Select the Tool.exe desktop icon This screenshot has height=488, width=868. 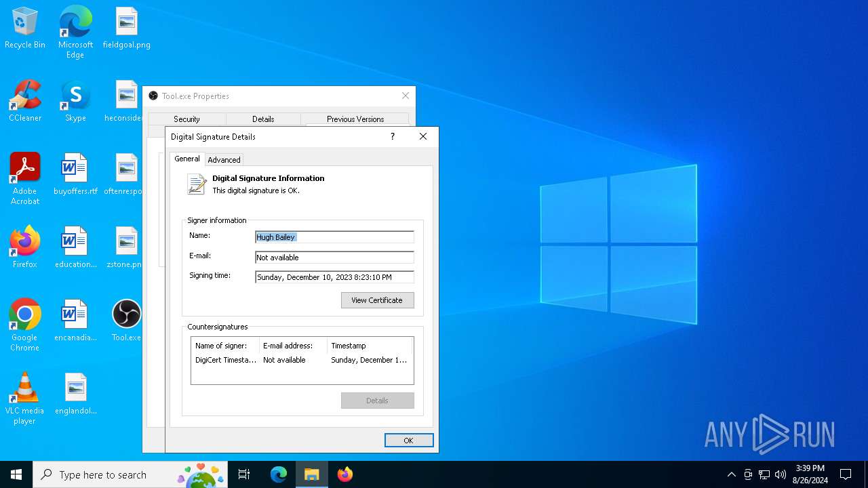click(127, 321)
